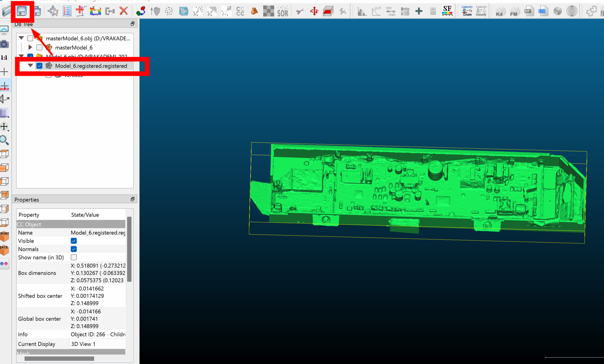
Task: Select the Model_6.registered.registered tree item
Action: [91, 66]
